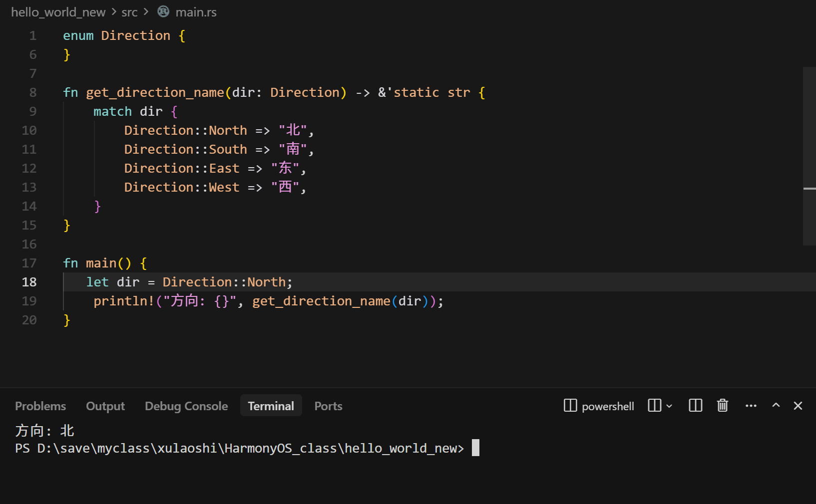The height and width of the screenshot is (504, 816).
Task: Open the terminal launch profile dropdown chevron
Action: click(669, 406)
